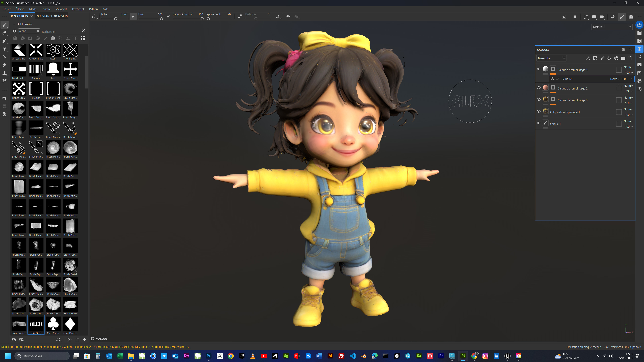Add a fill layer with bucket icon
The image size is (644, 362).
609,58
